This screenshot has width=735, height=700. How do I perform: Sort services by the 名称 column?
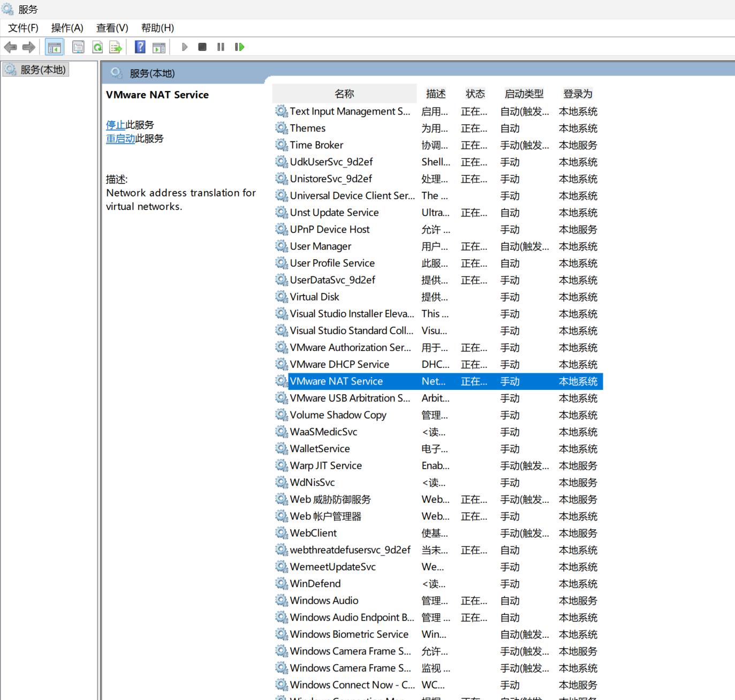[344, 93]
